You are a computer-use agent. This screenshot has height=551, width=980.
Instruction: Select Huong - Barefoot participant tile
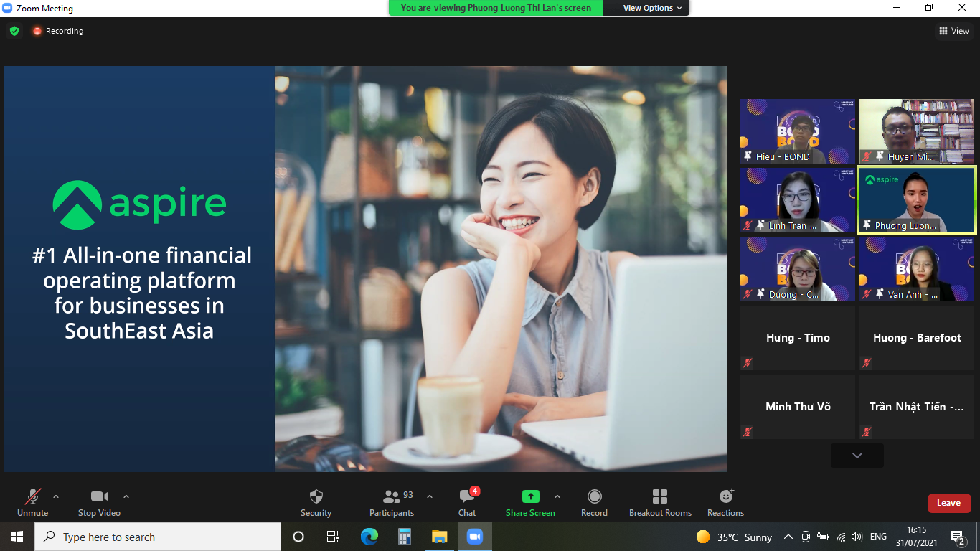(917, 338)
